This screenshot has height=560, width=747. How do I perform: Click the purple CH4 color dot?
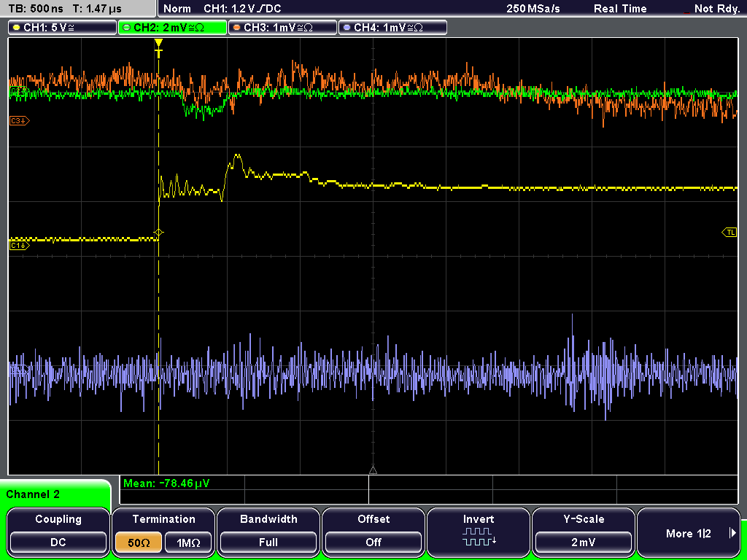pyautogui.click(x=347, y=28)
